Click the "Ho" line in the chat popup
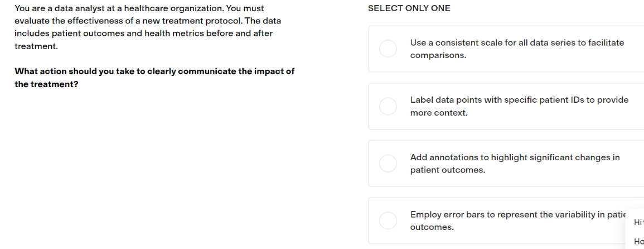The height and width of the screenshot is (249, 644). click(x=638, y=241)
